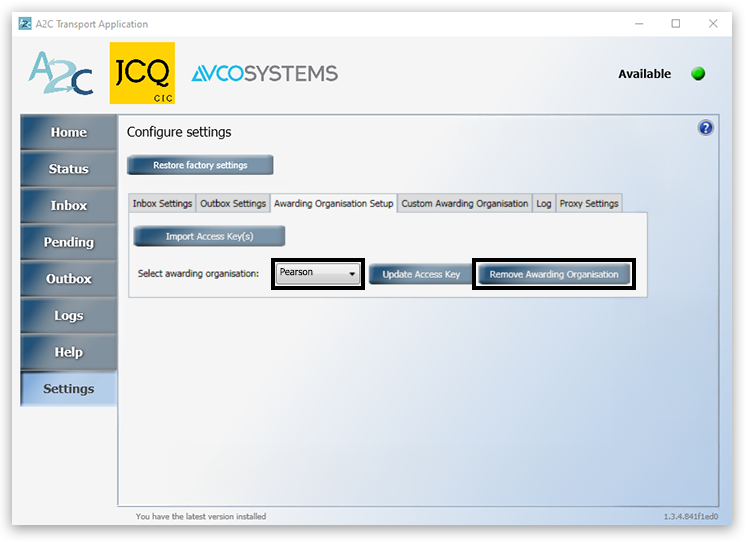Click the blue help question mark icon
This screenshot has height=543, width=750.
tap(706, 128)
